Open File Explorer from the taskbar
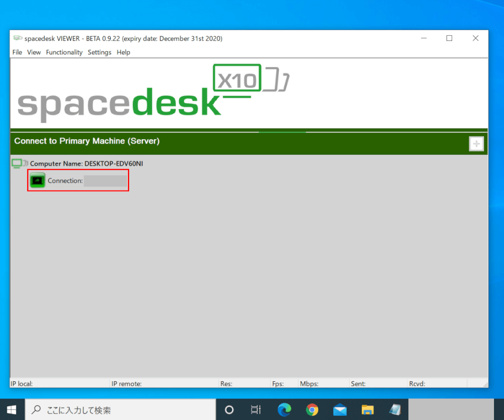This screenshot has width=504, height=420. coord(367,409)
